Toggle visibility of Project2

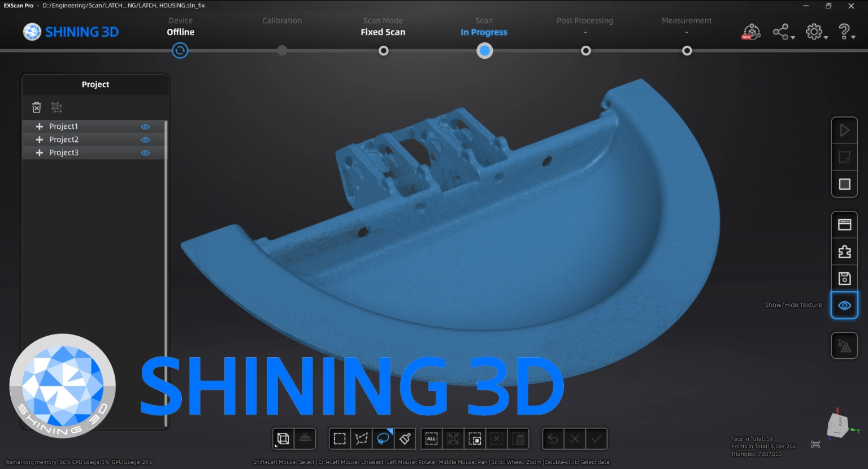[145, 140]
